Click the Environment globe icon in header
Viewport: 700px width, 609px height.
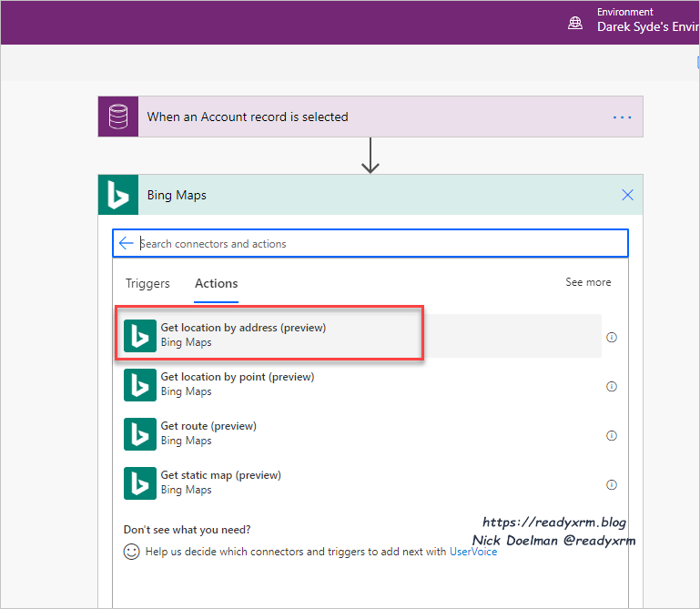pyautogui.click(x=575, y=23)
